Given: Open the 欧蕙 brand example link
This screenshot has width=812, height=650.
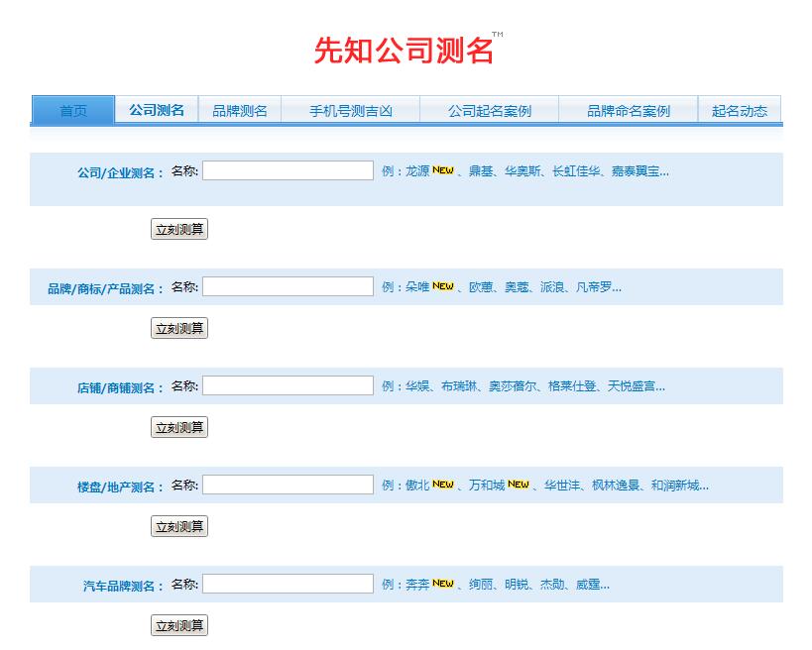Looking at the screenshot, I should pyautogui.click(x=481, y=287).
